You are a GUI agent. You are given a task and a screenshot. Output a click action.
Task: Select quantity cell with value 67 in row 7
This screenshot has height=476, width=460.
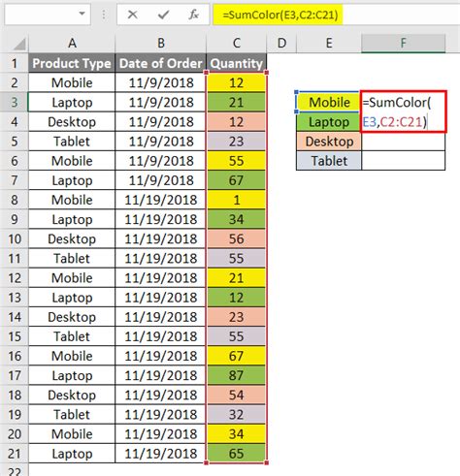pyautogui.click(x=237, y=180)
